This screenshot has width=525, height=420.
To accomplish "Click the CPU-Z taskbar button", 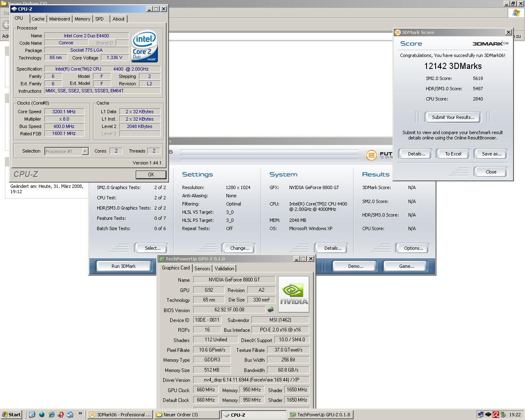I will click(x=254, y=415).
